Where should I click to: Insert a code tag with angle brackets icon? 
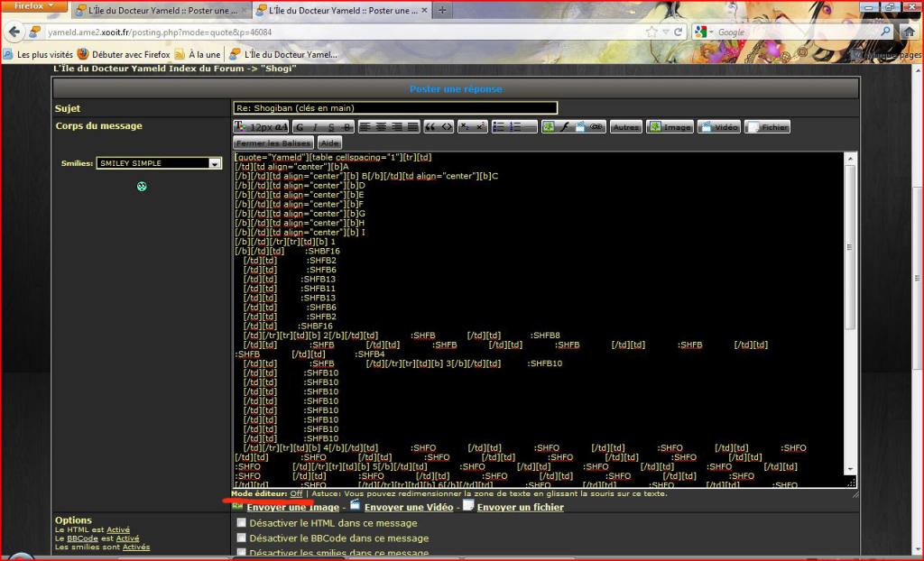coord(447,126)
